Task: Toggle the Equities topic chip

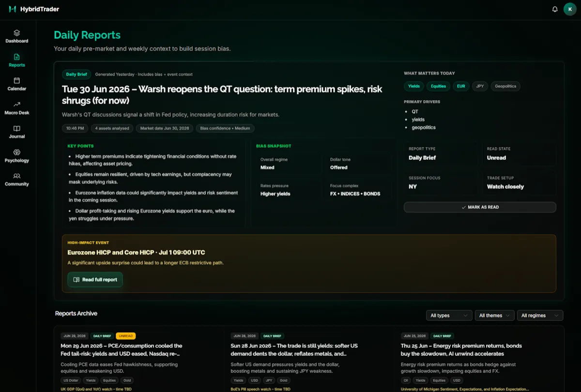Action: tap(438, 86)
